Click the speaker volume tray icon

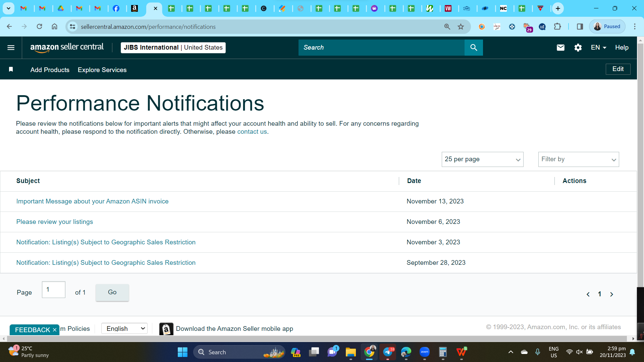(x=579, y=352)
